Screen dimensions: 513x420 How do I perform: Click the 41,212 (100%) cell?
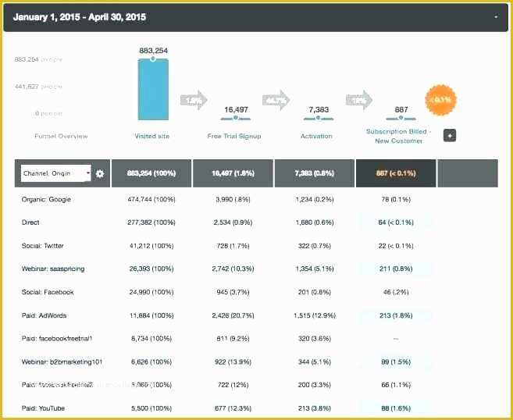[x=151, y=246]
